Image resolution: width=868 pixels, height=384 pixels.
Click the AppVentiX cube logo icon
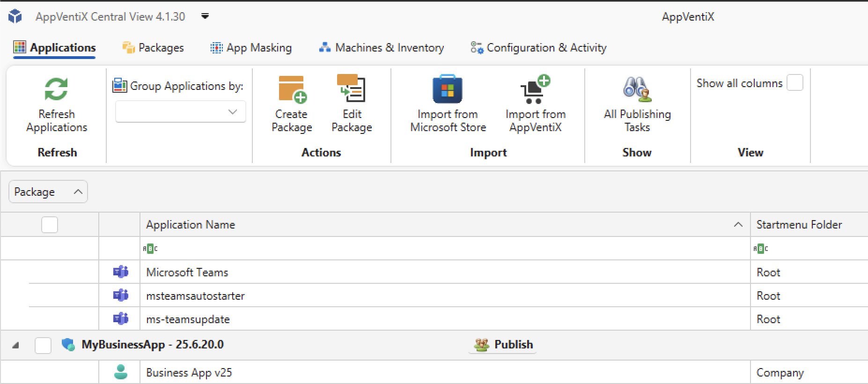point(15,16)
